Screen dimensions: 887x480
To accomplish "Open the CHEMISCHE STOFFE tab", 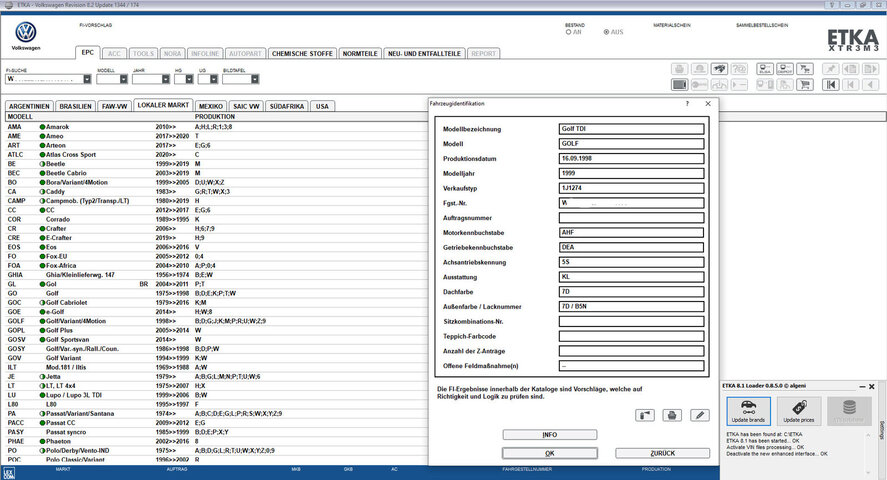I will 302,54.
